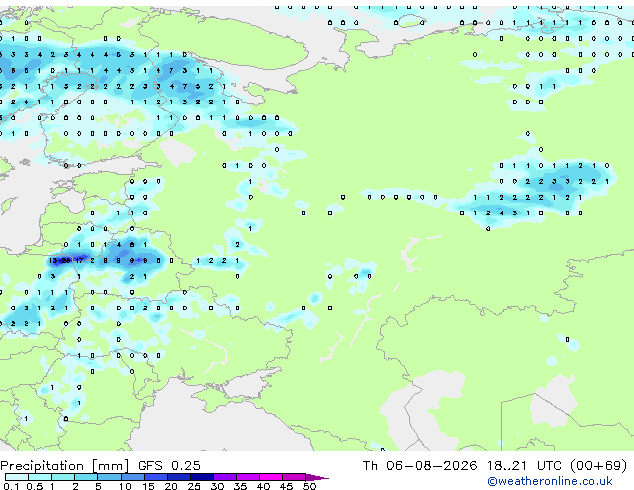
Task: Pick the 15–20 mm blue legend swatch
Action: (x=156, y=477)
